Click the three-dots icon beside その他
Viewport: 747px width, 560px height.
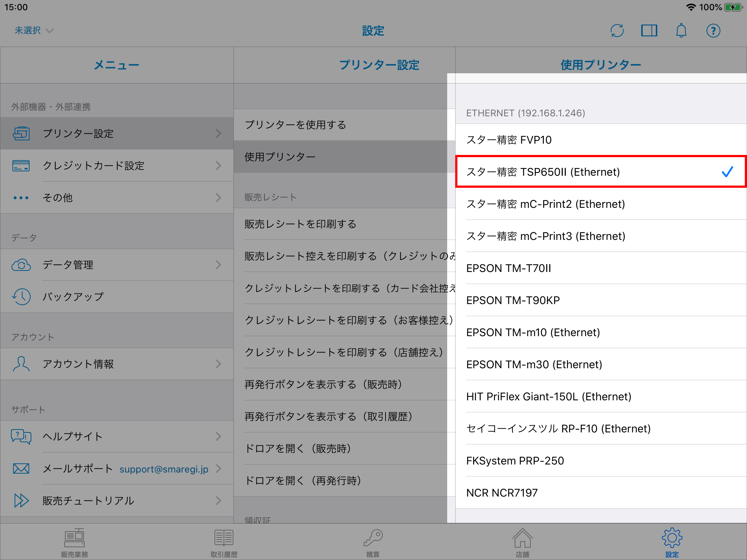21,198
